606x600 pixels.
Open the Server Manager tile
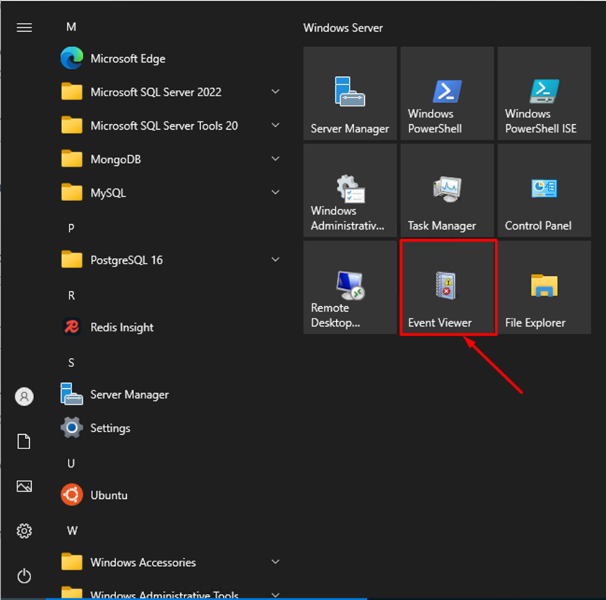[350, 93]
